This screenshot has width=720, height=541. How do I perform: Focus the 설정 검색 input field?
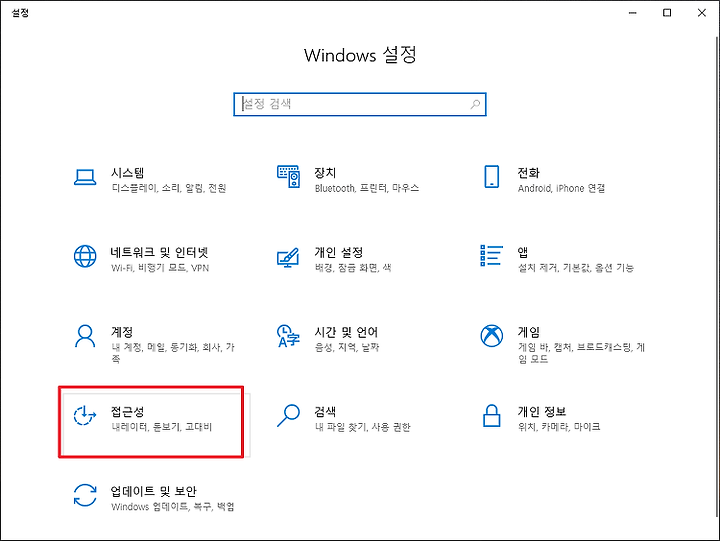tap(360, 104)
